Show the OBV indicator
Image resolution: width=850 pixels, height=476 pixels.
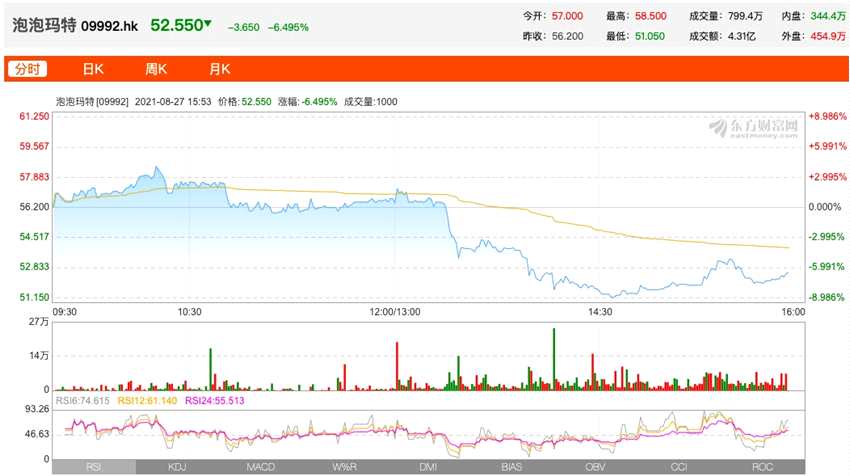[x=595, y=467]
